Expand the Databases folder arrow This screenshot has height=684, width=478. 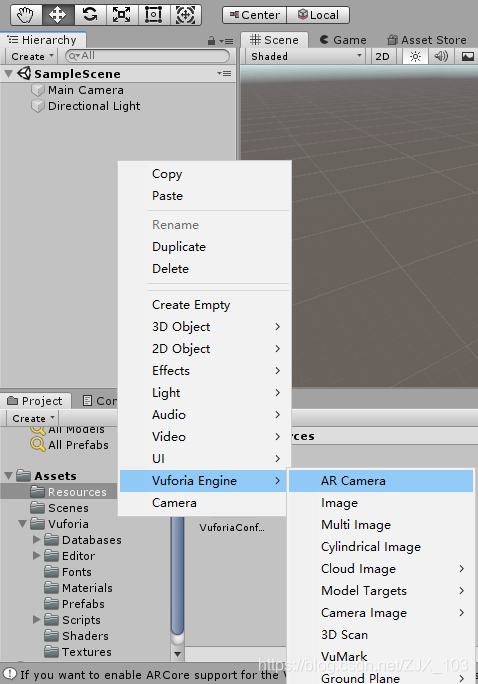point(37,540)
